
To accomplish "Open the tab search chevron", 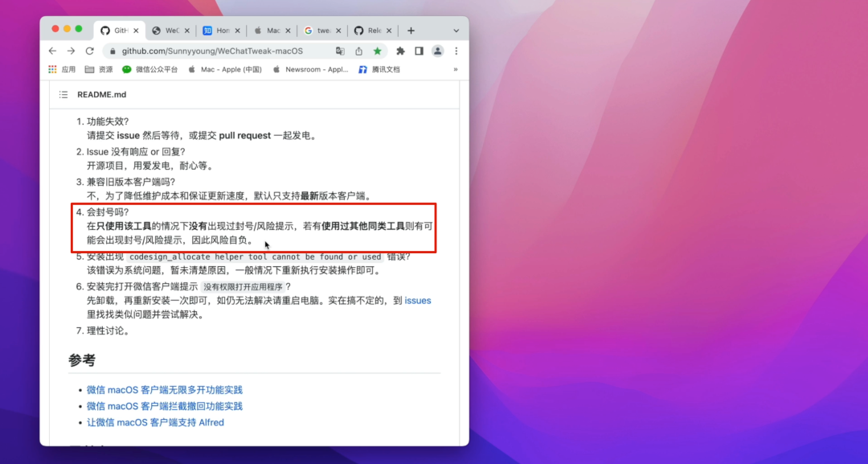I will tap(457, 29).
